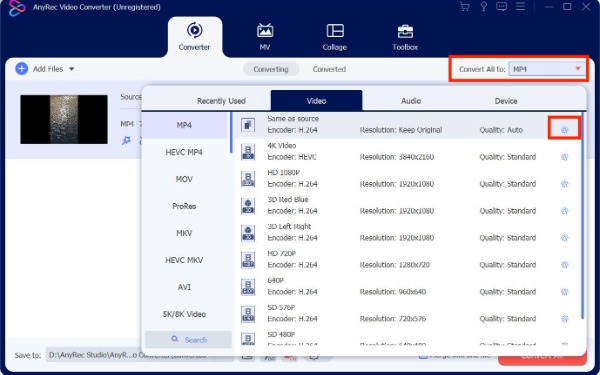Image resolution: width=600 pixels, height=375 pixels.
Task: Click the source video thumbnail
Action: point(64,119)
